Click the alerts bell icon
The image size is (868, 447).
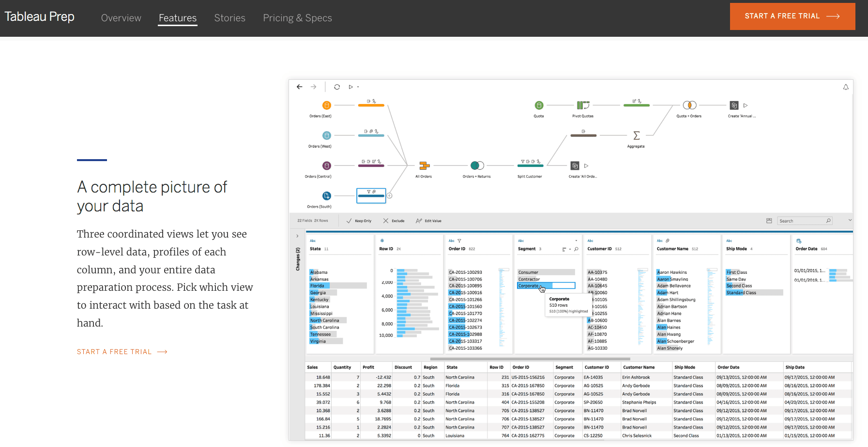(846, 87)
